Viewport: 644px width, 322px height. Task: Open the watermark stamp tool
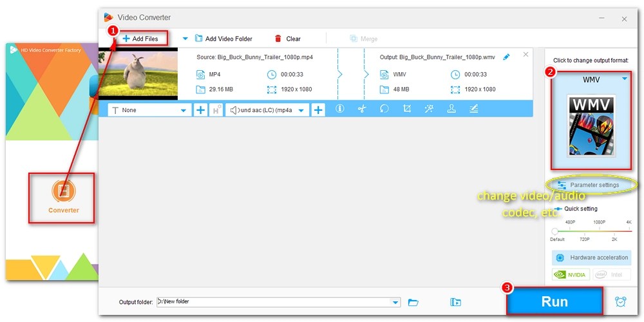click(x=451, y=109)
